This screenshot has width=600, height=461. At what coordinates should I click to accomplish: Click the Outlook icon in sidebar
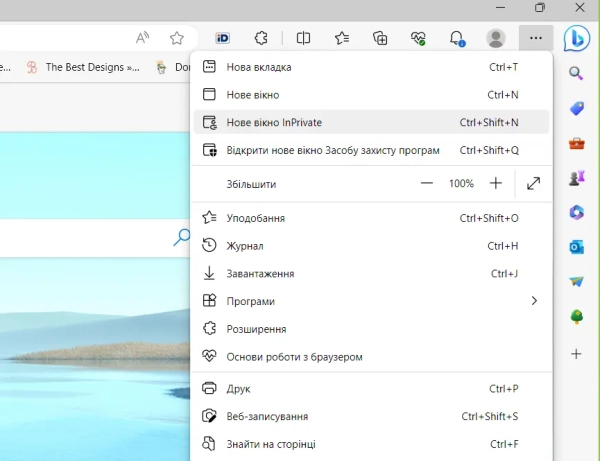click(x=576, y=247)
